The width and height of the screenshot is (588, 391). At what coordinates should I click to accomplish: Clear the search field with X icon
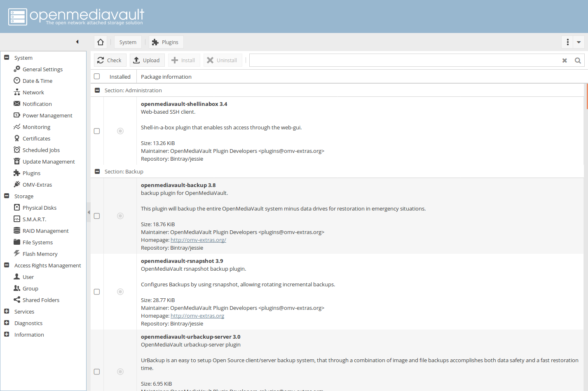click(x=565, y=60)
